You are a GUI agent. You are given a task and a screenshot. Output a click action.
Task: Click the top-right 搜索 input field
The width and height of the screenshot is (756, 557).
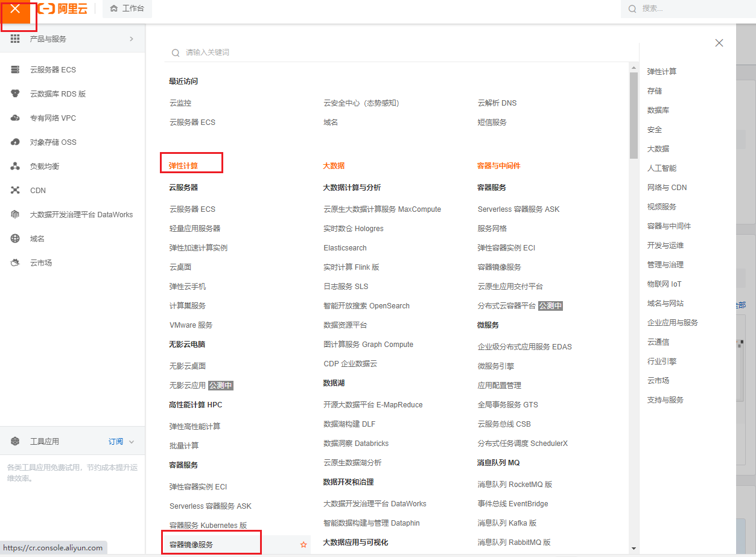[688, 8]
